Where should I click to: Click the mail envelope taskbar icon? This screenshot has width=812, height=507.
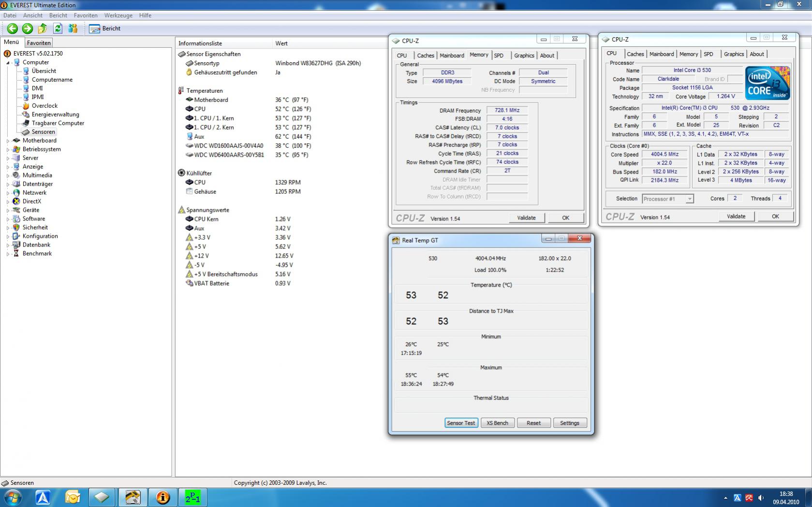[x=73, y=497]
